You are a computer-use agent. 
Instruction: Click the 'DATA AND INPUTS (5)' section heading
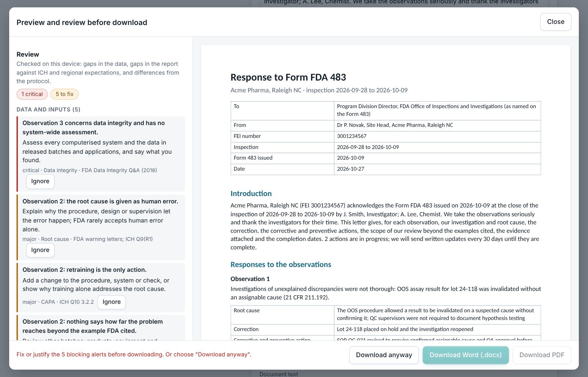point(49,110)
